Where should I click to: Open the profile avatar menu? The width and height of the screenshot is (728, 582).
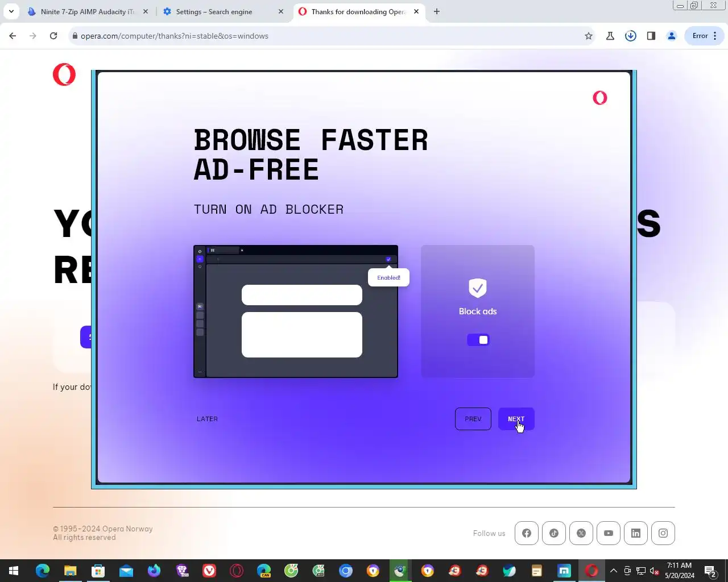coord(672,36)
